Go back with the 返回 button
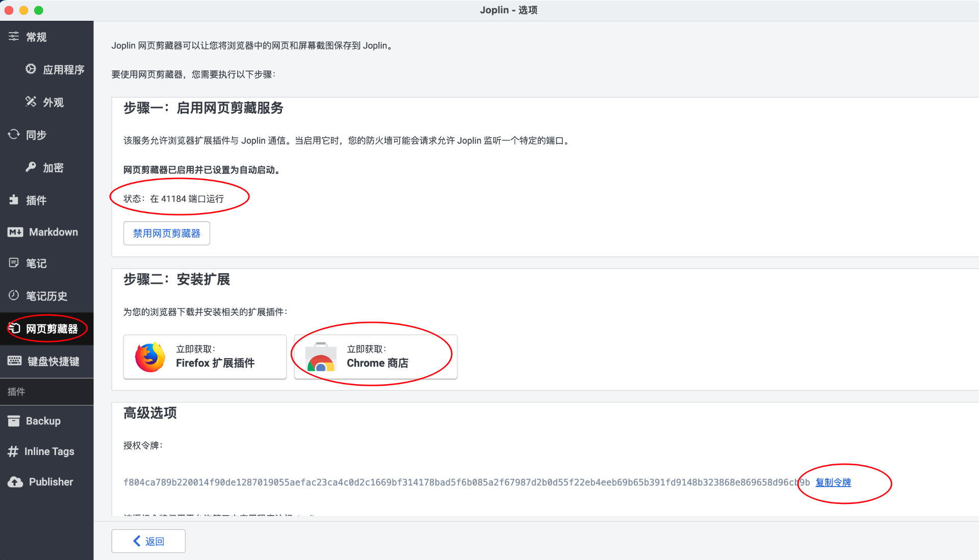The width and height of the screenshot is (979, 560). coord(148,541)
